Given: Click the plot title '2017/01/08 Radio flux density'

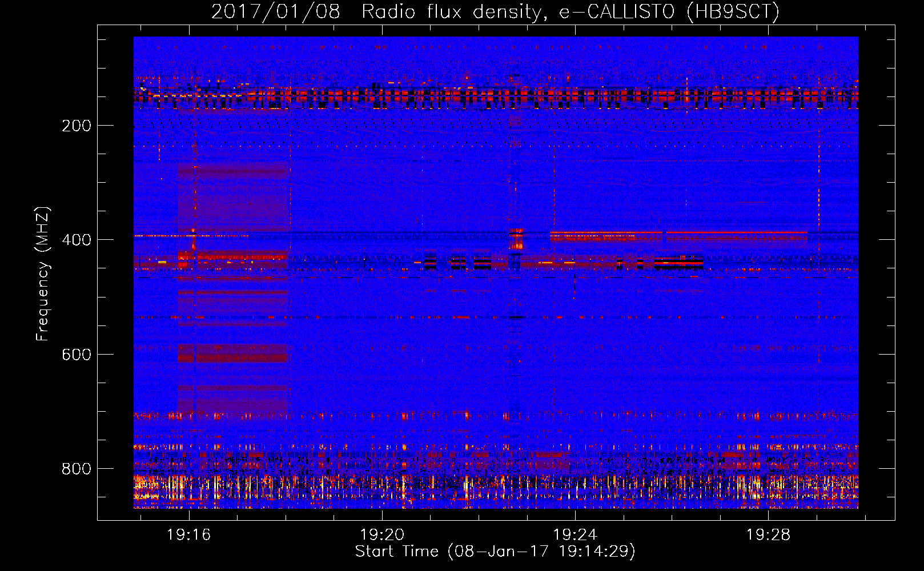Looking at the screenshot, I should point(495,11).
